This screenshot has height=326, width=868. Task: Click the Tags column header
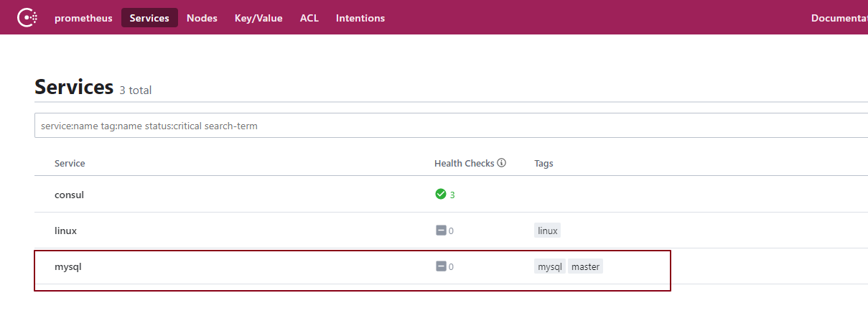(543, 163)
